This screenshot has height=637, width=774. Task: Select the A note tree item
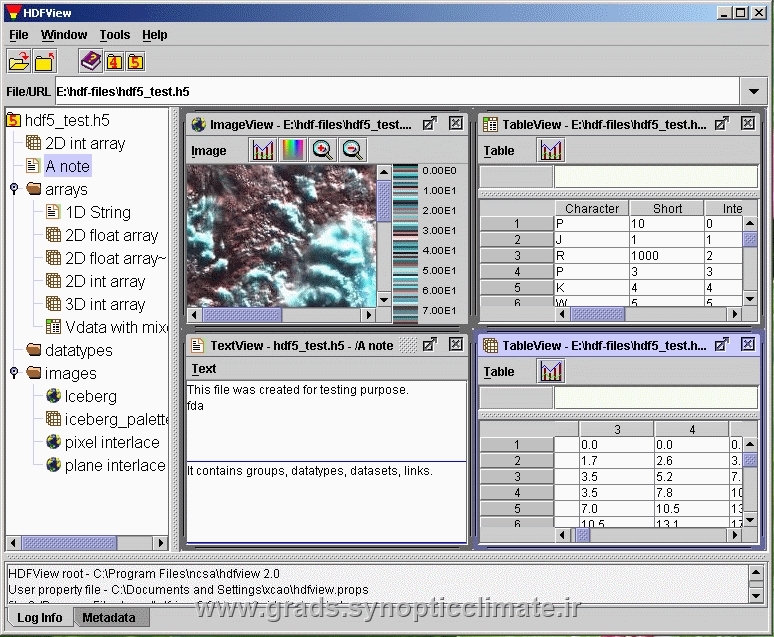point(67,166)
